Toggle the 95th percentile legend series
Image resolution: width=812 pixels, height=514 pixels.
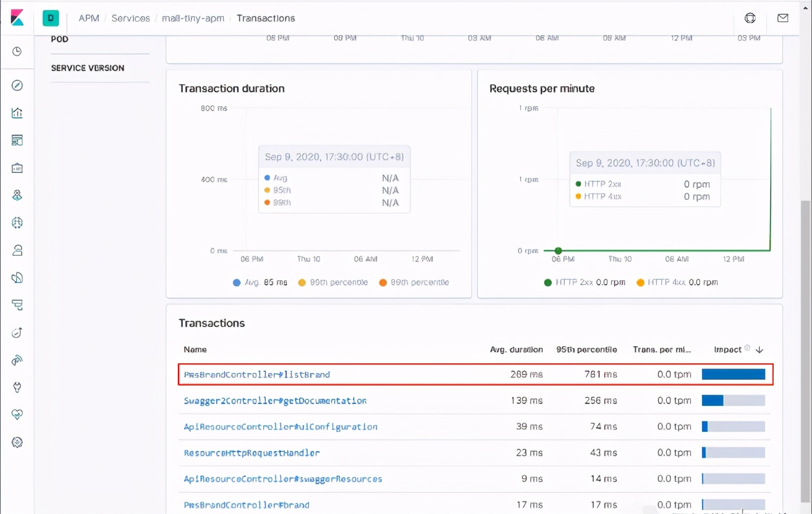tap(332, 282)
